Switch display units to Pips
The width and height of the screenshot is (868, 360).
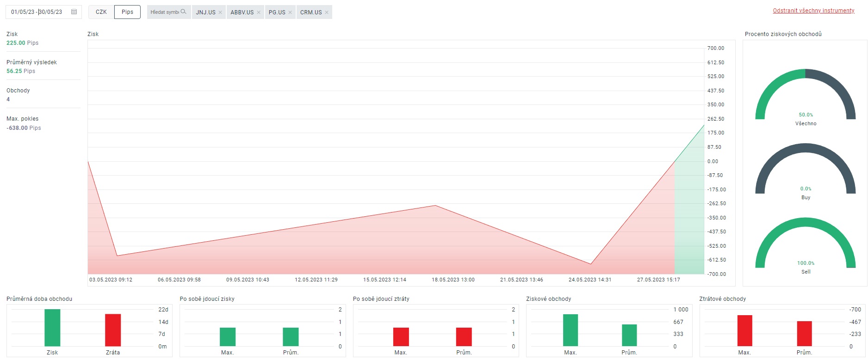127,12
